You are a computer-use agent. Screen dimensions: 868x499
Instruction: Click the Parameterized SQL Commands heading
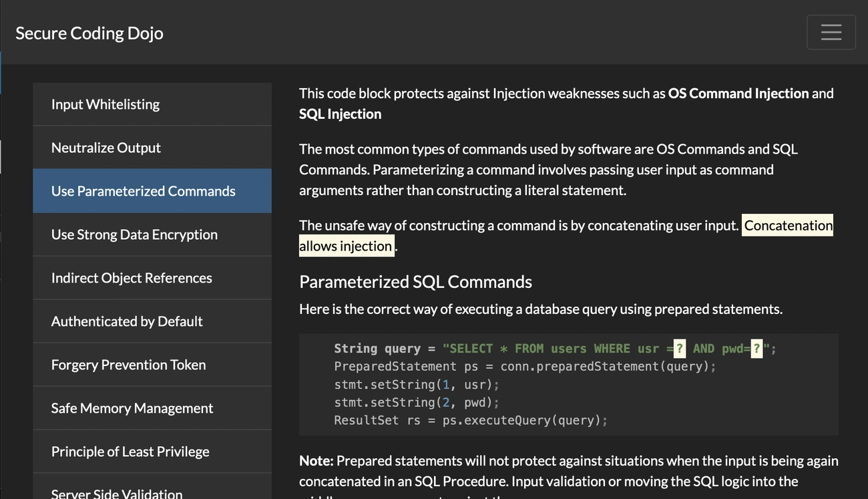(415, 281)
